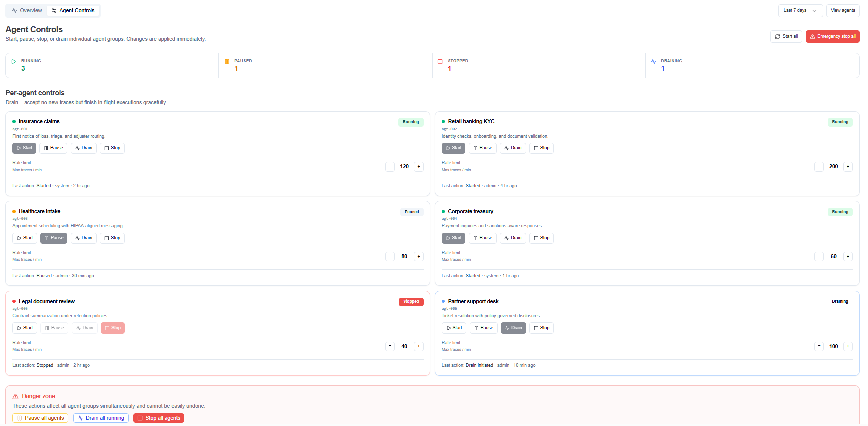Click View agents button

click(x=843, y=11)
